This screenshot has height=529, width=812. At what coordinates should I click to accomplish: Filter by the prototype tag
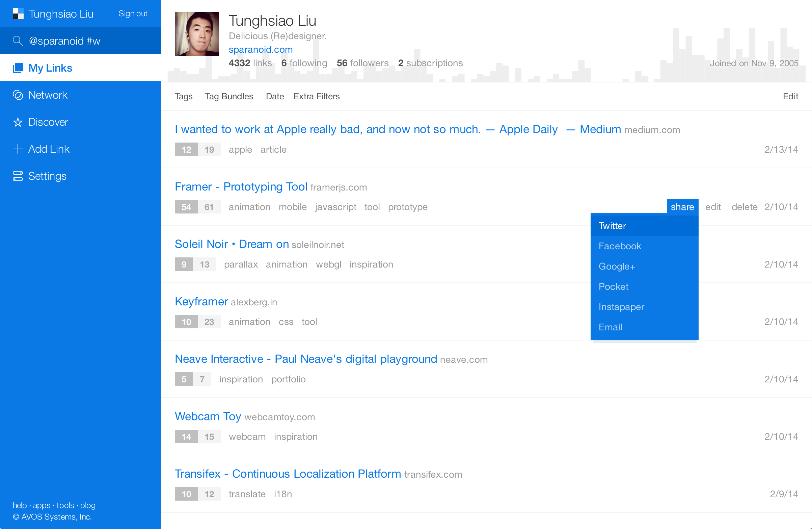(408, 207)
